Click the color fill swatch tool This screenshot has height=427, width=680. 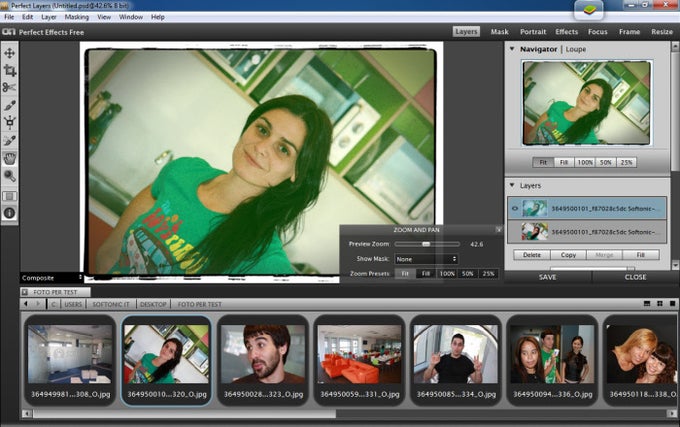click(x=10, y=196)
